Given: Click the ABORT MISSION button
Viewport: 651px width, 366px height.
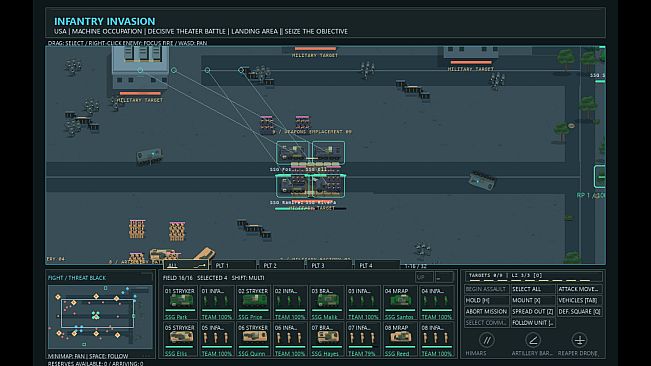Looking at the screenshot, I should (x=486, y=311).
